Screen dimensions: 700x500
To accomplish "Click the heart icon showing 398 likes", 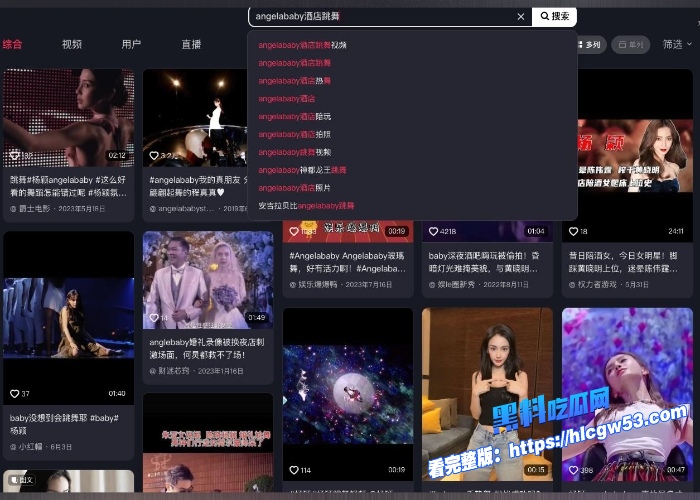I will (573, 470).
